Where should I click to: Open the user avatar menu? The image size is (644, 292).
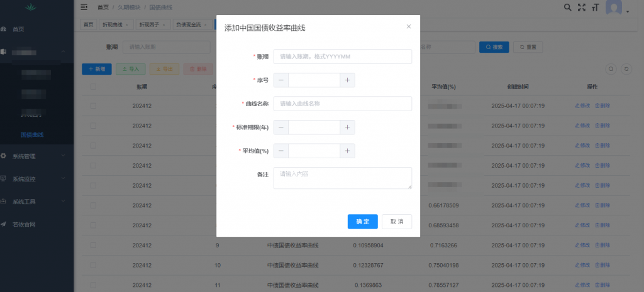coord(614,8)
